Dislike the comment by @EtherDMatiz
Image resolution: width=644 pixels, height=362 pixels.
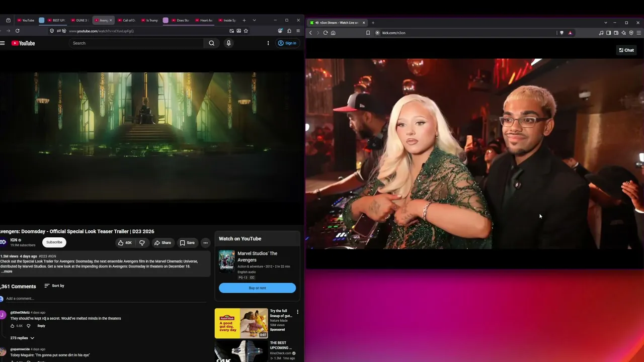[x=28, y=326]
